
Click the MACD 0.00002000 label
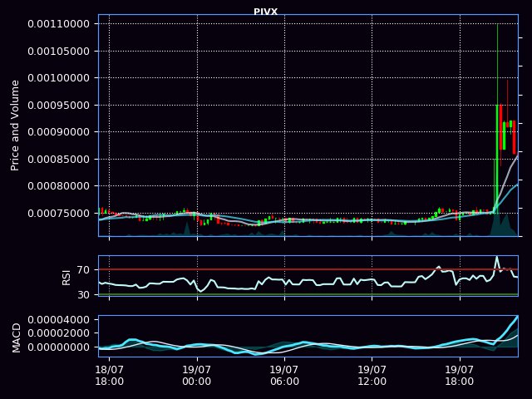(x=59, y=333)
